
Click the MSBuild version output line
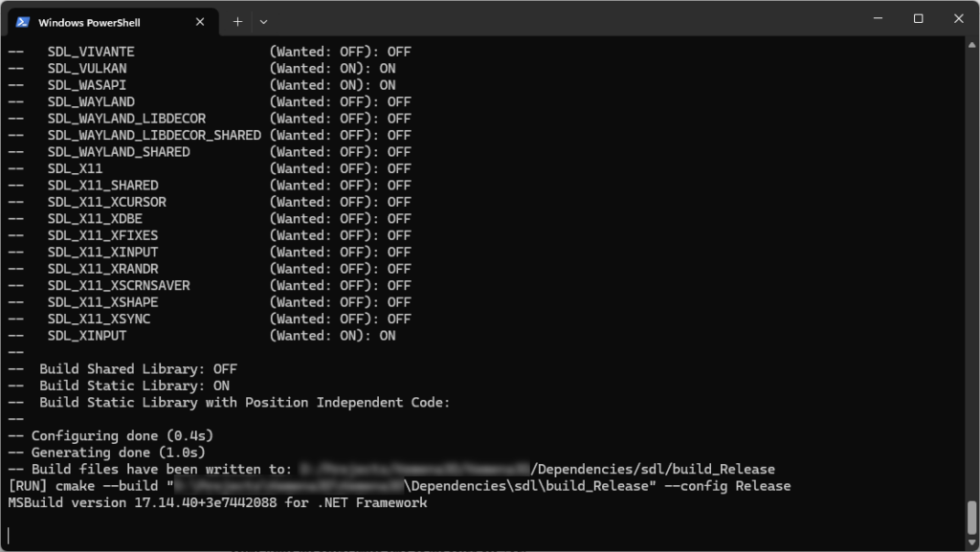point(217,502)
